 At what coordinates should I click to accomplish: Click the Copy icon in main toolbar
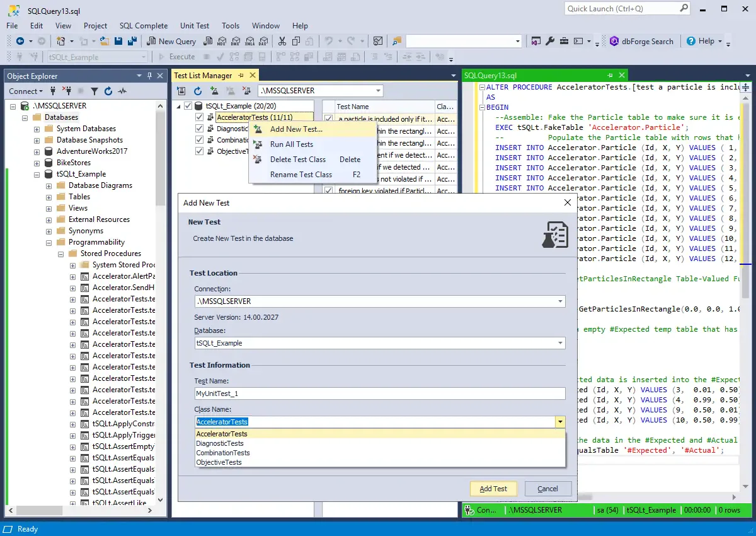pos(296,41)
